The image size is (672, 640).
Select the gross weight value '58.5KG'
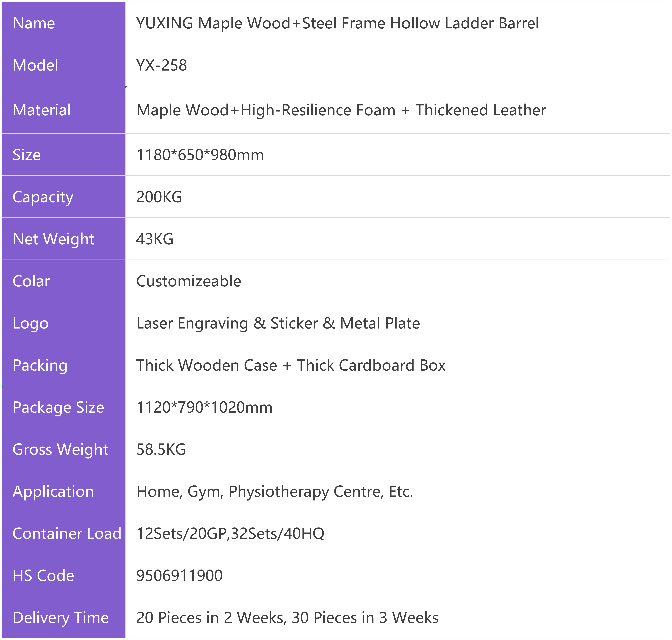pyautogui.click(x=161, y=449)
